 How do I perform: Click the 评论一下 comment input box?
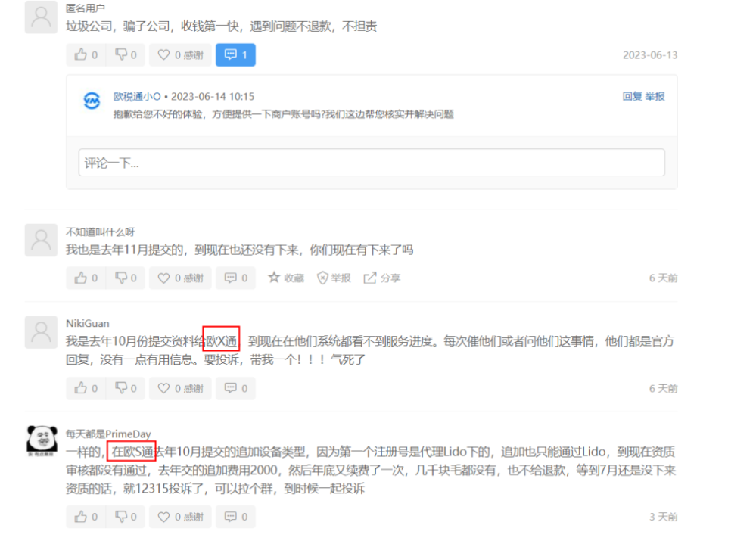pyautogui.click(x=372, y=162)
